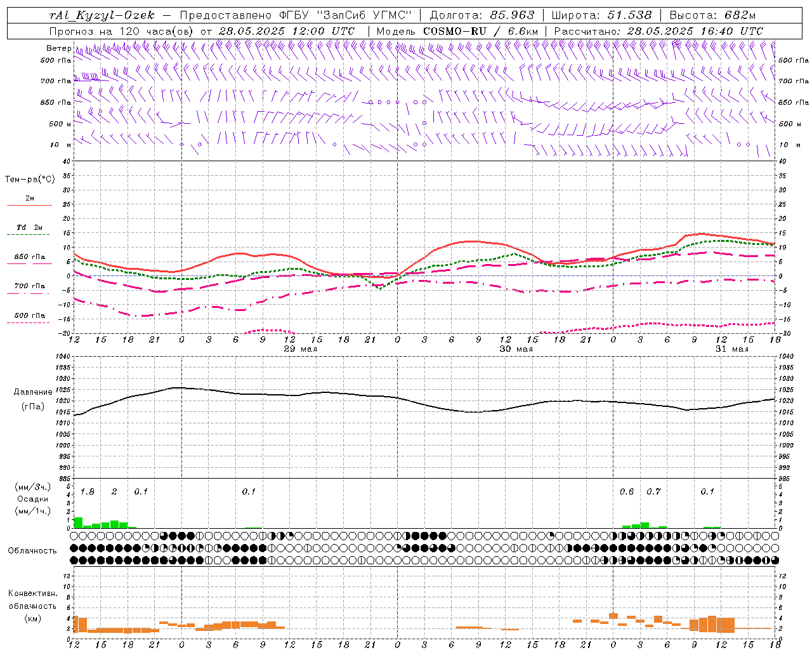The width and height of the screenshot is (812, 650).
Task: Click the right-side '700 гПа' wind label
Action: coord(794,81)
